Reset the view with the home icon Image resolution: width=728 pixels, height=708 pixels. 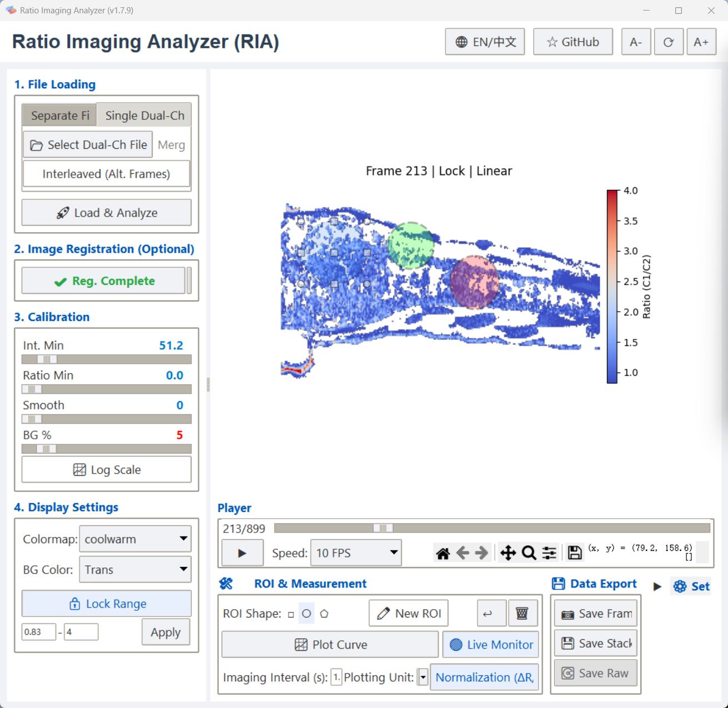[x=443, y=553]
